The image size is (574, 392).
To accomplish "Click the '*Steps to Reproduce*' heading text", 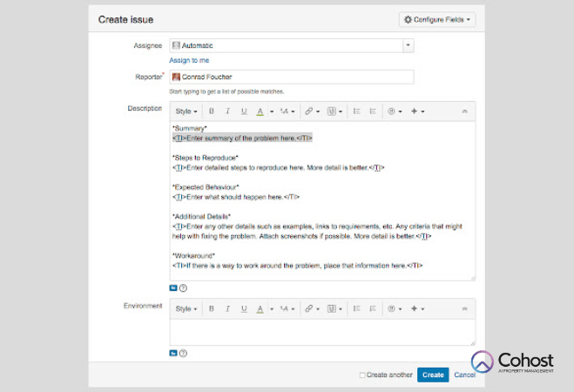I will [205, 158].
